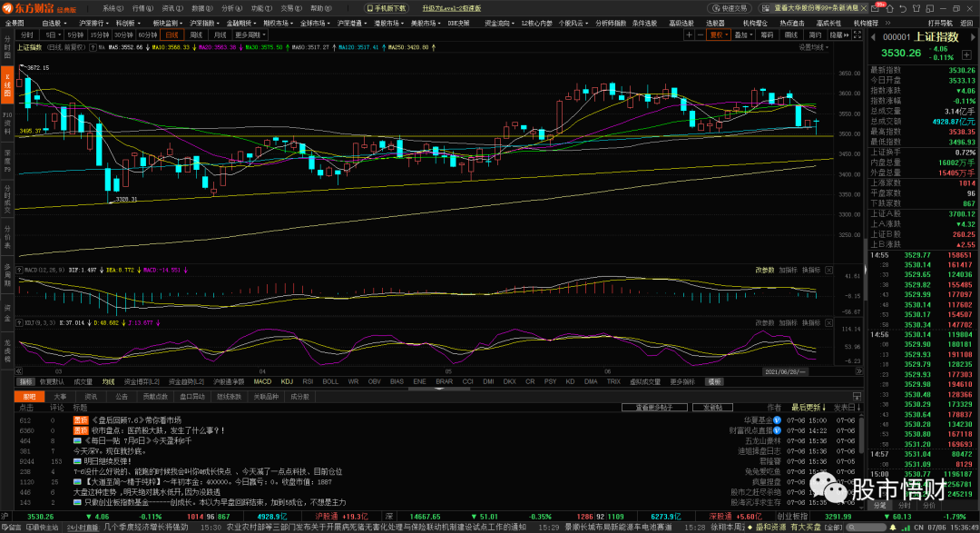Viewport: 980px width, 533px height.
Task: Switch to the 大事 tab
Action: (60, 397)
